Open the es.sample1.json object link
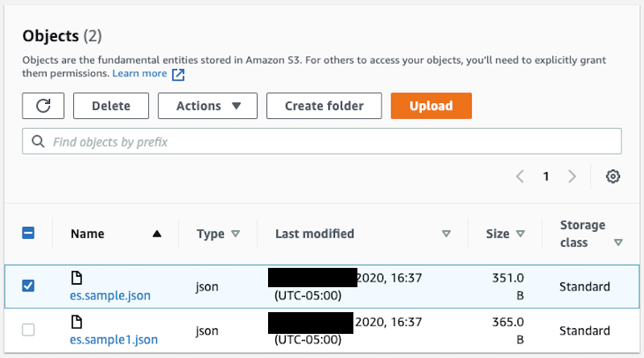Viewport: 644px width, 358px height. click(x=114, y=339)
